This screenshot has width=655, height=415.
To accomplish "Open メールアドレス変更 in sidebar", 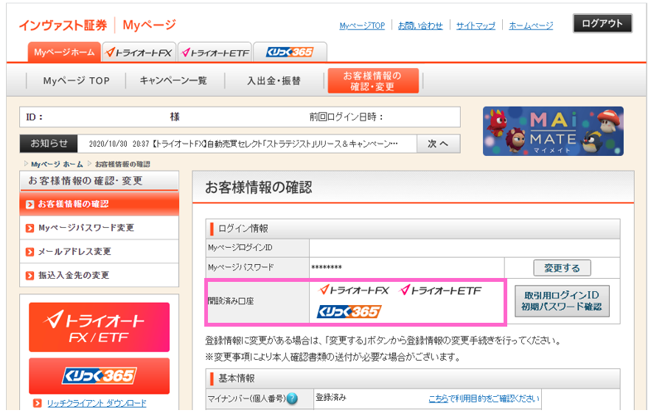I will (99, 252).
